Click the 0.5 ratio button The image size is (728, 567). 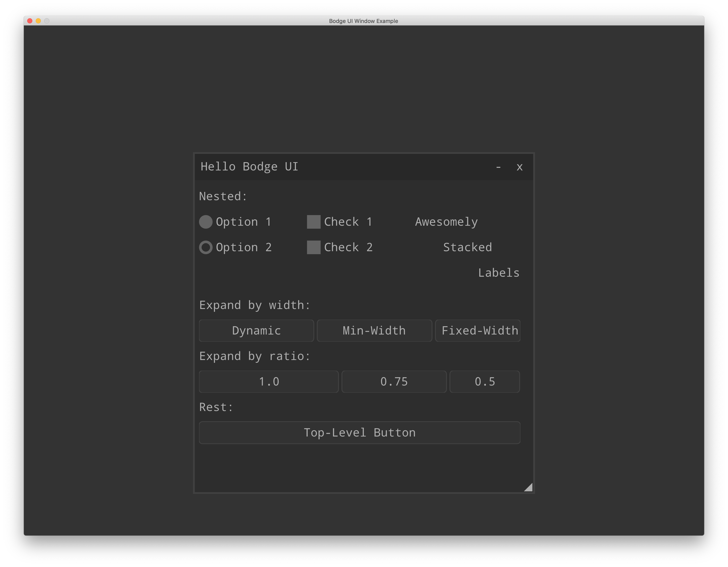click(485, 382)
